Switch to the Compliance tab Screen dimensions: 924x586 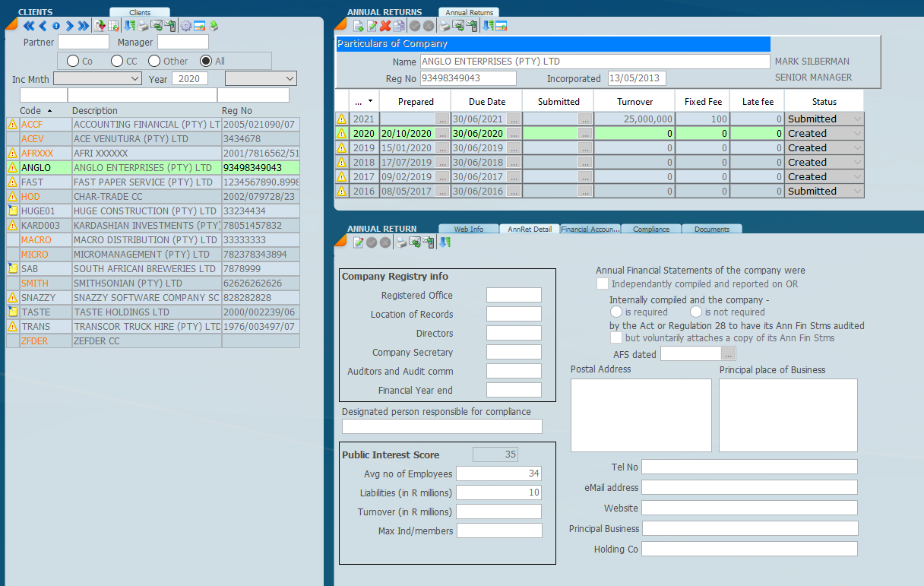(651, 229)
